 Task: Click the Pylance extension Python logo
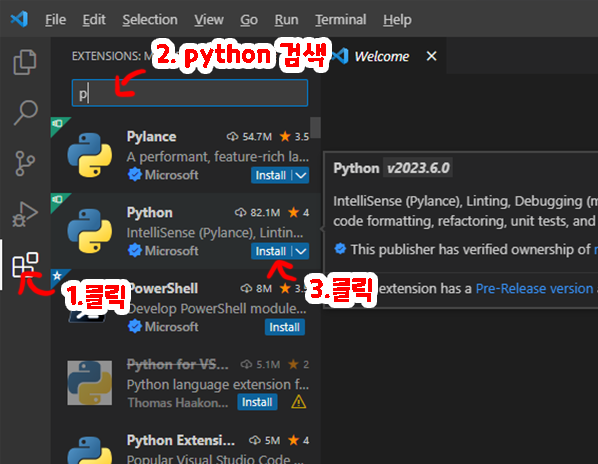tap(90, 155)
